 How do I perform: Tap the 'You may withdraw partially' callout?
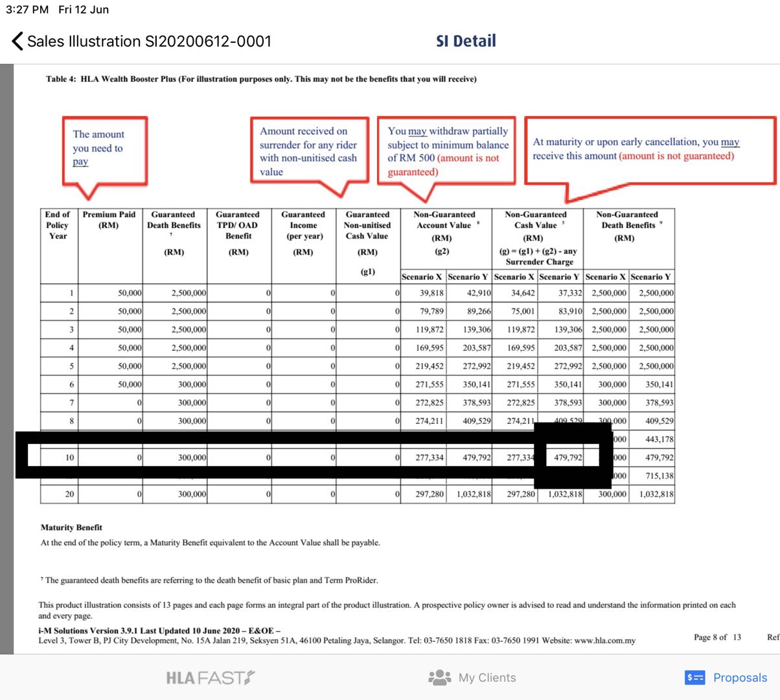[447, 151]
